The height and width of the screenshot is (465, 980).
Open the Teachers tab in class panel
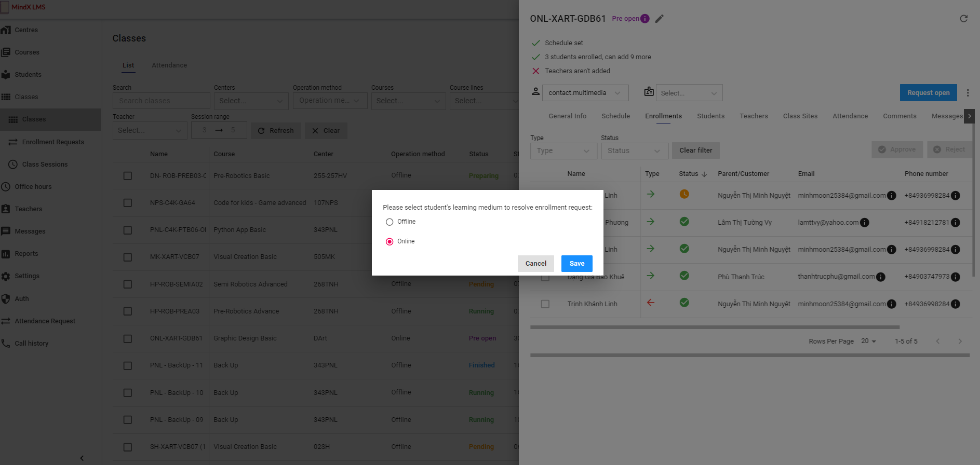coord(753,116)
